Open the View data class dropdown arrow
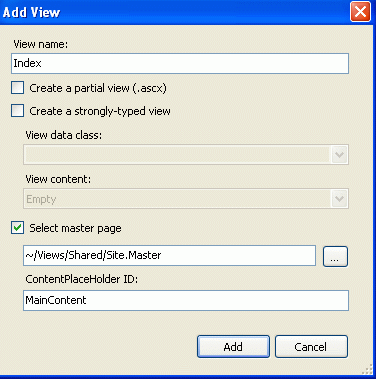Screen dimensions: 376x379 339,155
